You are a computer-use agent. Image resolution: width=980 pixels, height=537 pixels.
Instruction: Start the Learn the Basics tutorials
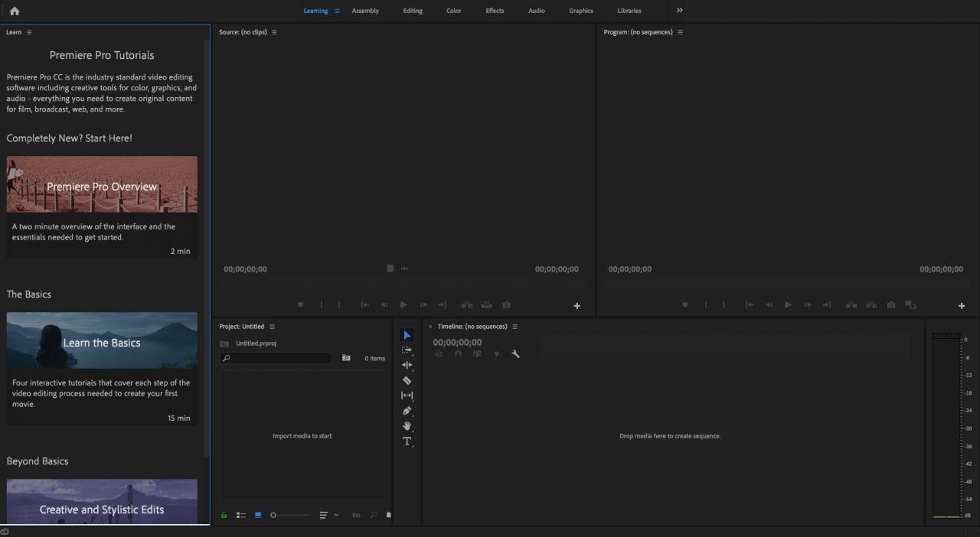[x=102, y=340]
